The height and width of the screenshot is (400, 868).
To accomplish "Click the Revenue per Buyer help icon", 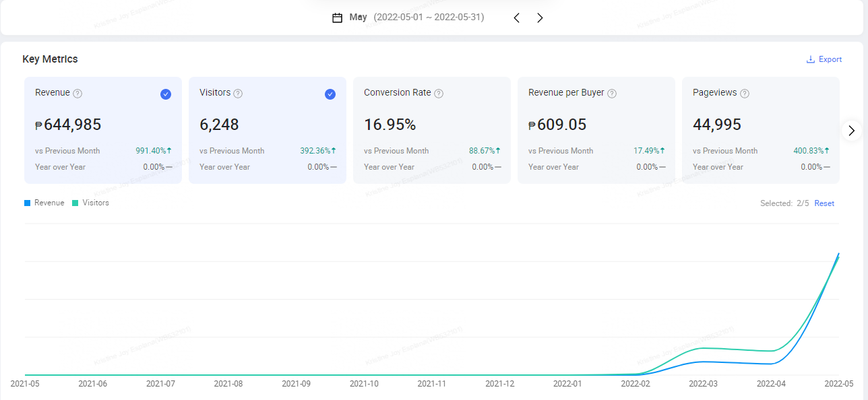I will tap(612, 94).
